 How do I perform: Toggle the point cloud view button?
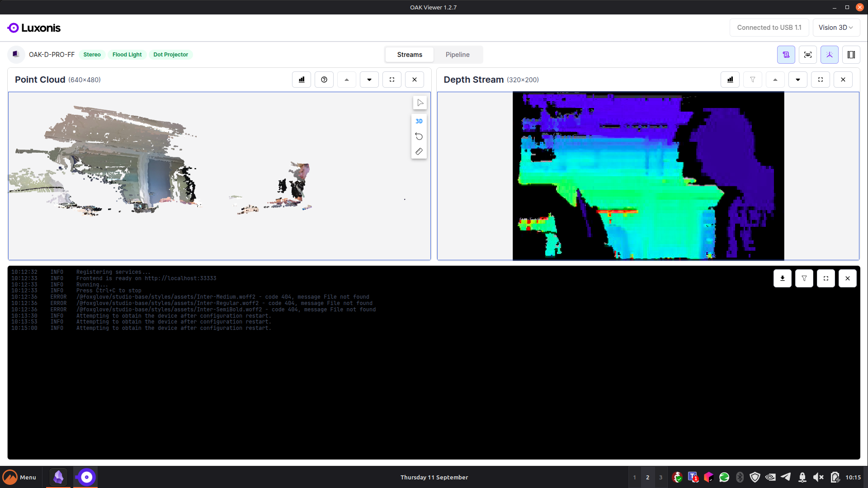[830, 55]
